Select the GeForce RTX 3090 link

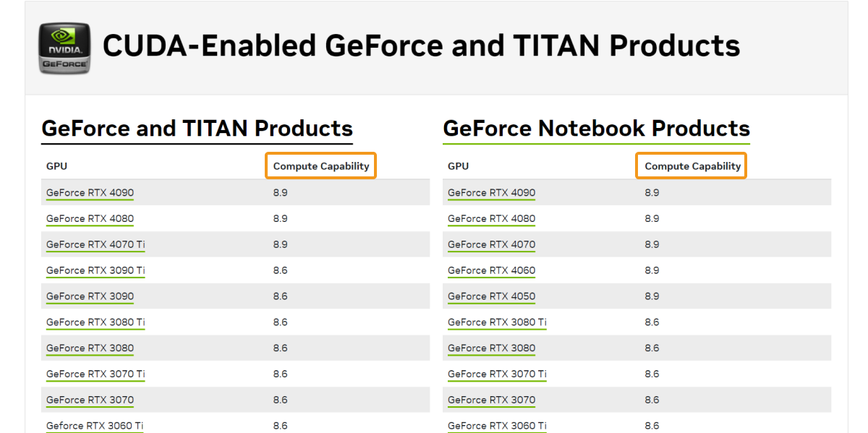click(90, 296)
